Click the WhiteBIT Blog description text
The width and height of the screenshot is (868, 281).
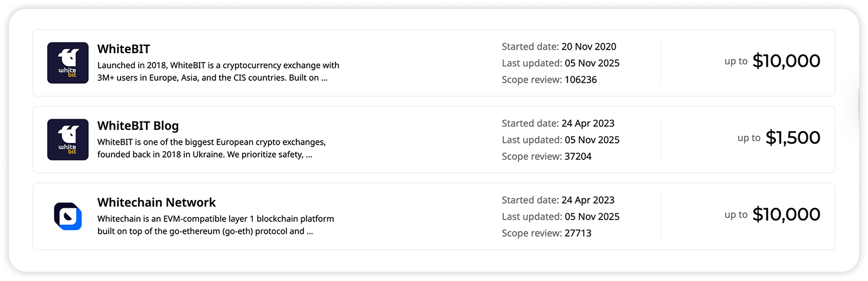211,148
